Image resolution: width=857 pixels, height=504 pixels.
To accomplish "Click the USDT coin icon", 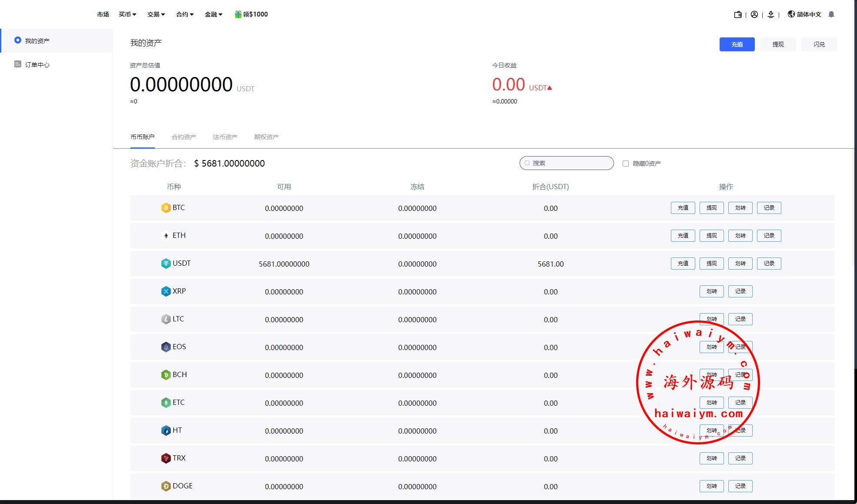I will pos(166,264).
